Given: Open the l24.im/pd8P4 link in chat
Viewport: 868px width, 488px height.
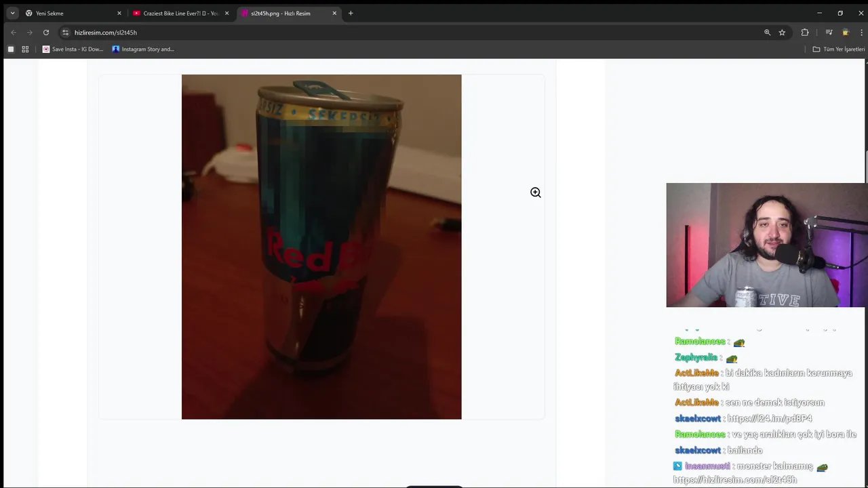Looking at the screenshot, I should point(770,419).
